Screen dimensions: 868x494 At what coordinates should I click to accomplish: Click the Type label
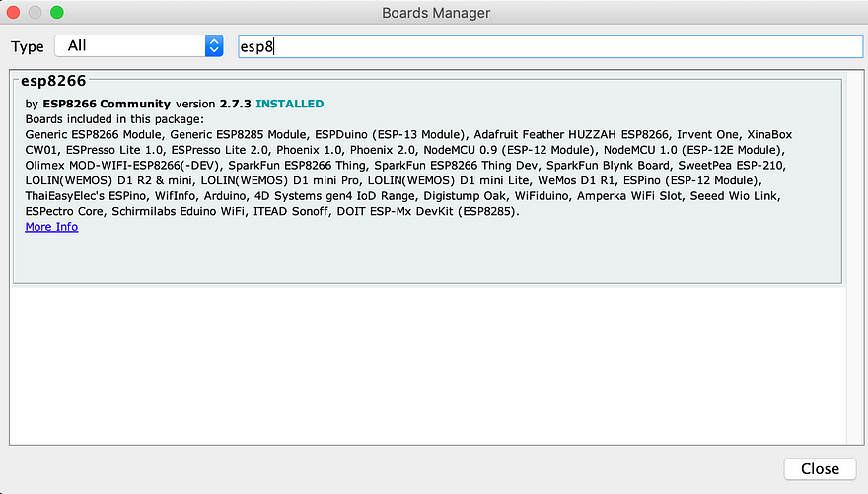[28, 47]
